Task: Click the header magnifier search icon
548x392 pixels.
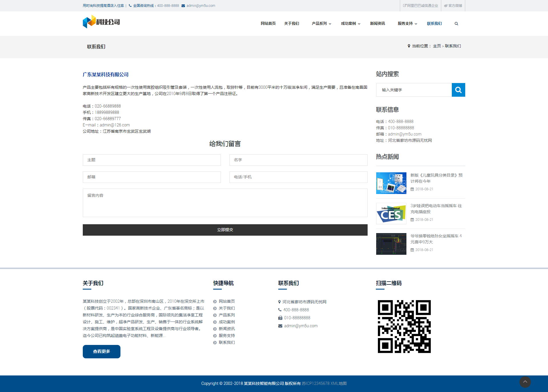Action: click(x=456, y=24)
